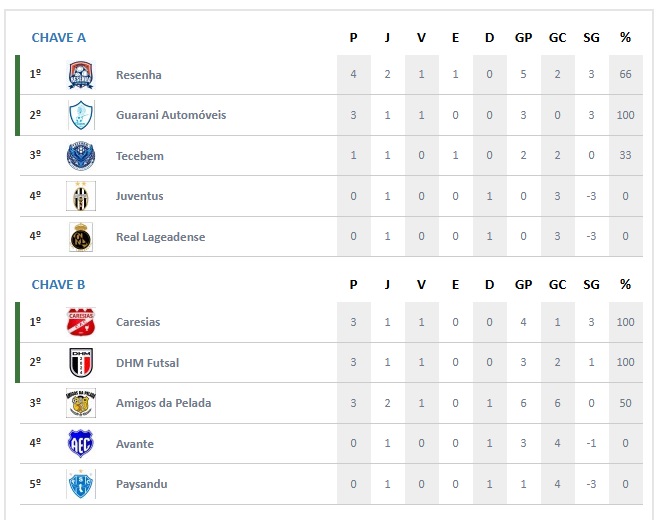Click the CHAVE A group heading
The height and width of the screenshot is (520, 662).
(x=59, y=38)
